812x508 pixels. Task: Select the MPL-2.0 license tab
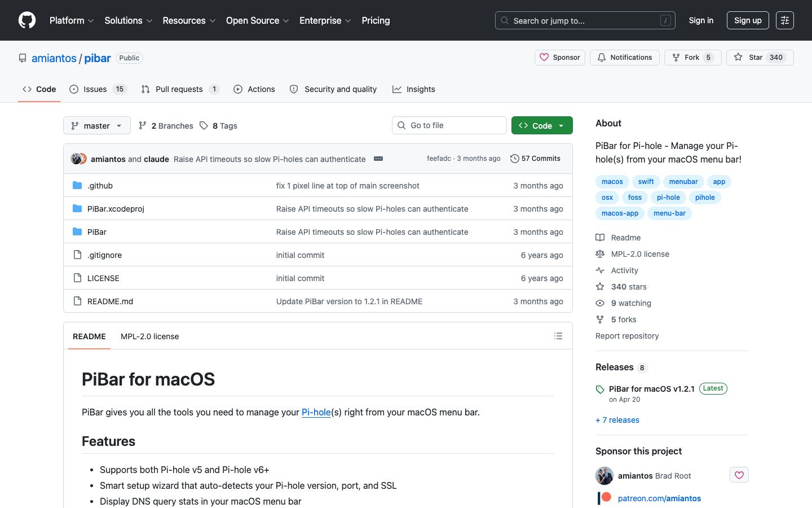(149, 336)
